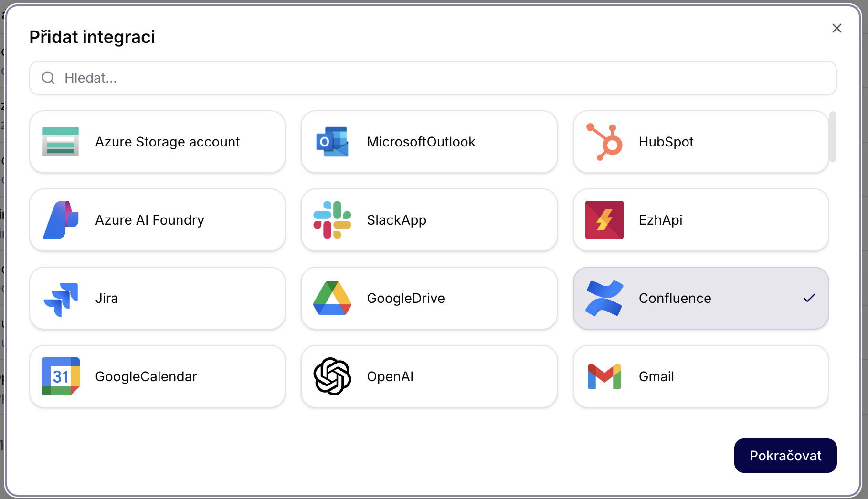Select the SlackApp integration
The width and height of the screenshot is (868, 499).
pyautogui.click(x=429, y=220)
